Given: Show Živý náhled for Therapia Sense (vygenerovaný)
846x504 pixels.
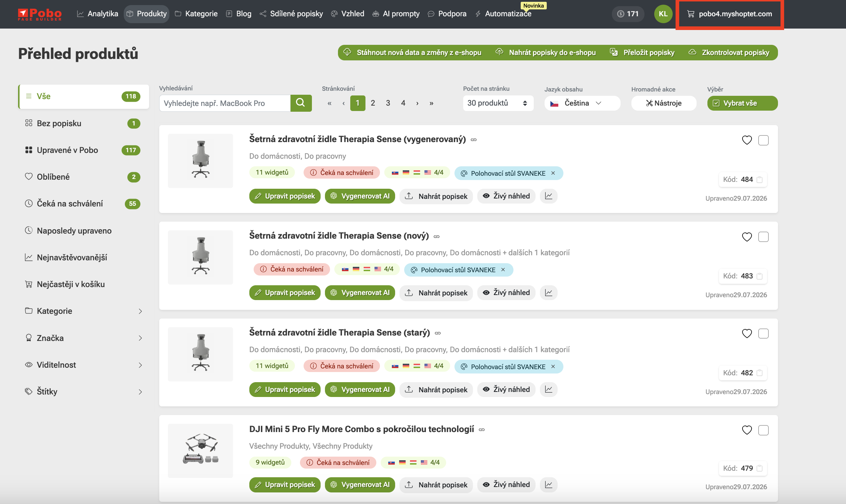Looking at the screenshot, I should 506,196.
